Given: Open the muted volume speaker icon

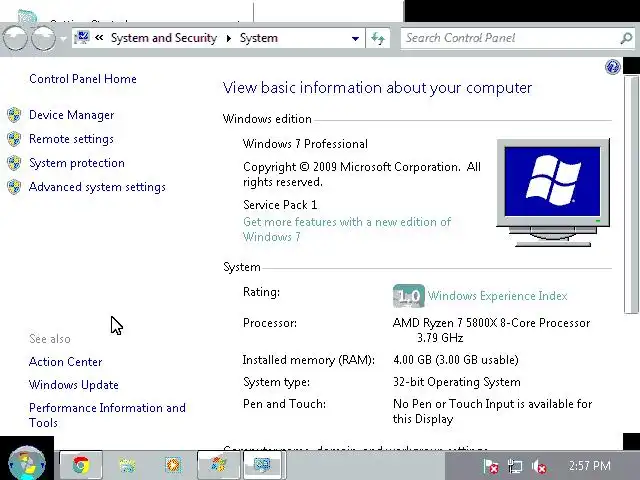Looking at the screenshot, I should pos(539,466).
